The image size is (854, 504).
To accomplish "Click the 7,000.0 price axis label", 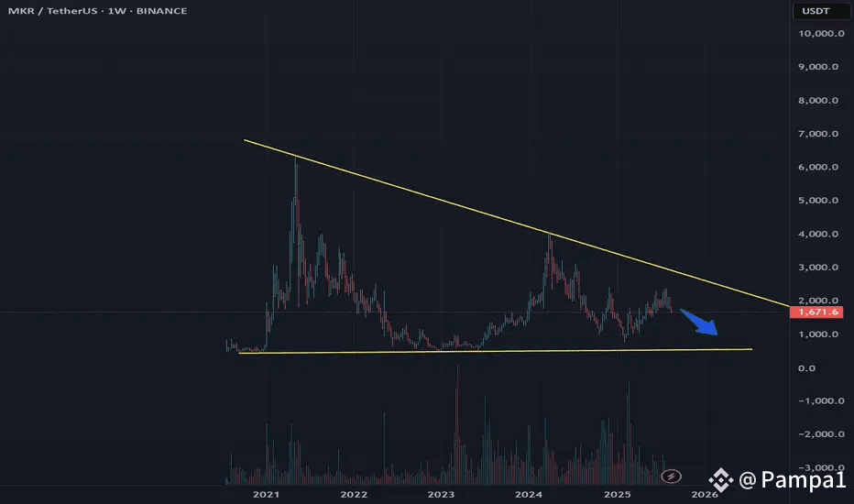I will (x=818, y=134).
